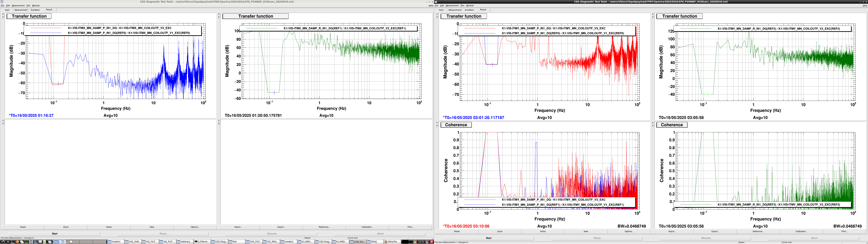Switch to Measurement tab in ITMX window
Viewport: 868px width, 244px height.
(21, 10)
